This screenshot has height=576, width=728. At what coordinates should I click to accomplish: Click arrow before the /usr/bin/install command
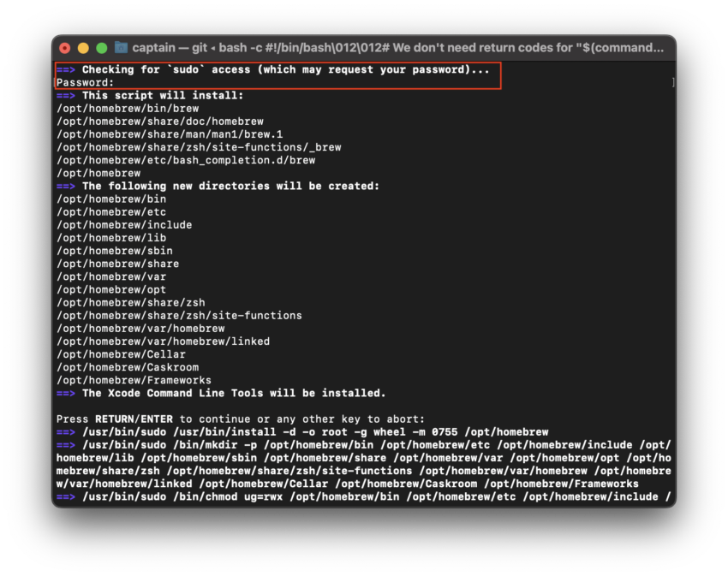coord(66,432)
